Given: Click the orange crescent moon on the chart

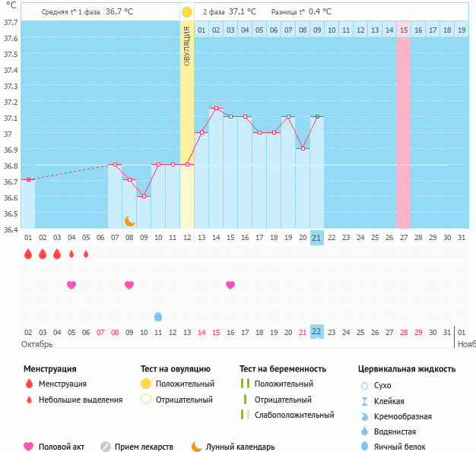Looking at the screenshot, I should click(130, 220).
